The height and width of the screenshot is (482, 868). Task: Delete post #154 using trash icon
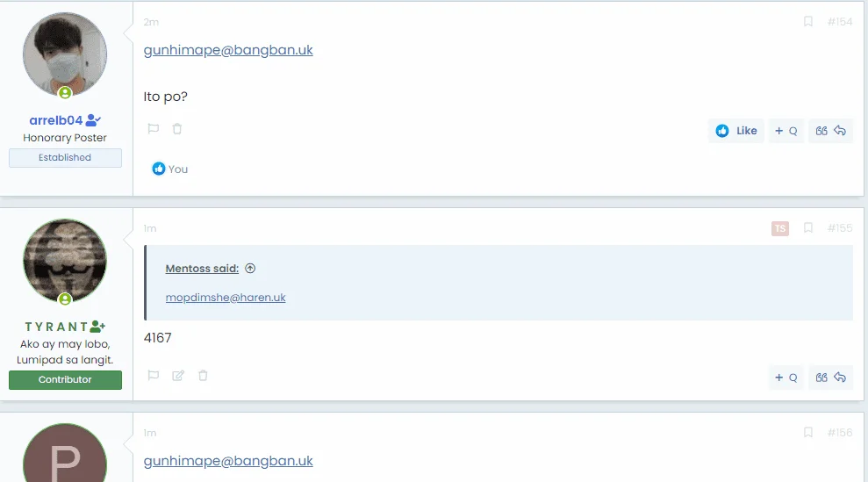click(177, 129)
